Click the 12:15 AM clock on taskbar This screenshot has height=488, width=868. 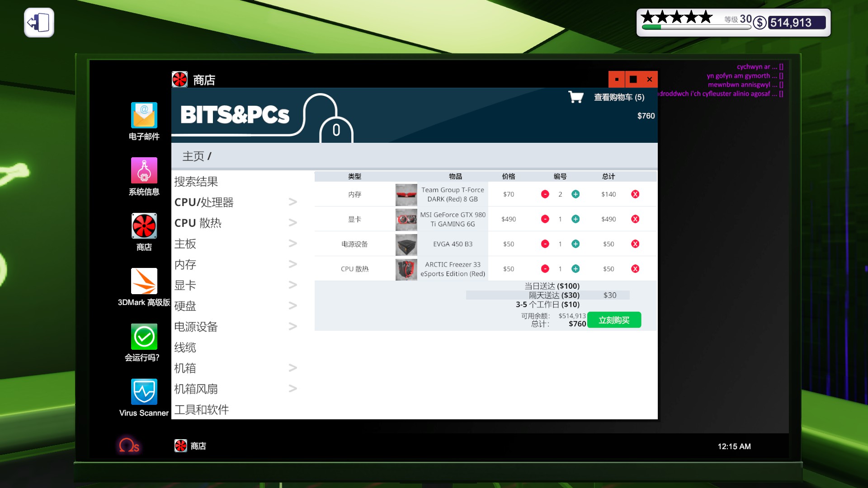[734, 446]
